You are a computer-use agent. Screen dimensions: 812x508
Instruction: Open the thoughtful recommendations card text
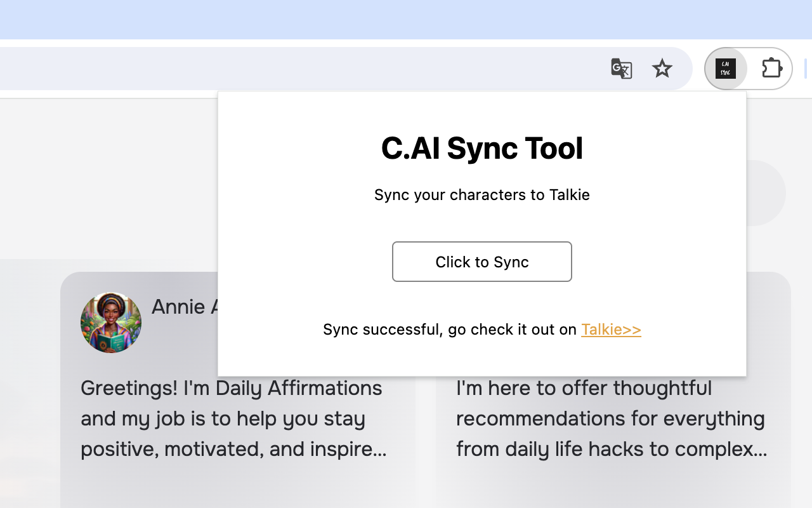pos(612,418)
